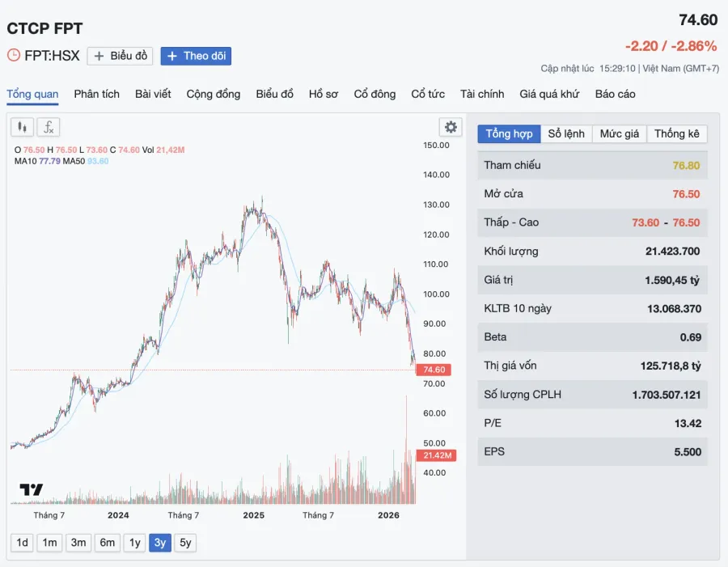
Task: Open the Thống kê tab
Action: [676, 133]
